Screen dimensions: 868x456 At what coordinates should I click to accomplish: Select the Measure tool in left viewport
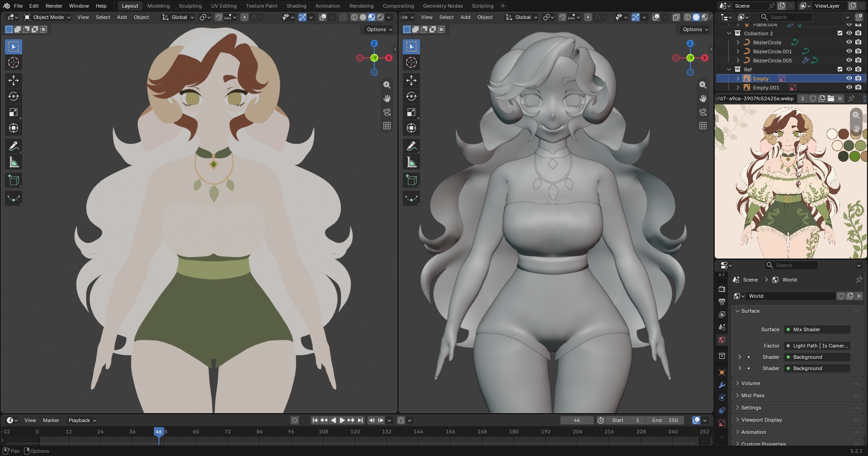[x=14, y=162]
